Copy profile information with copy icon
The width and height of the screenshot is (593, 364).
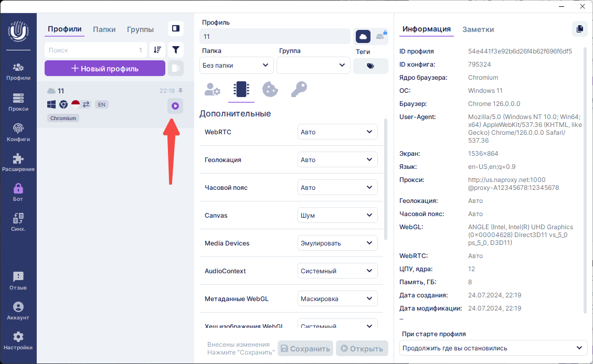tap(579, 29)
